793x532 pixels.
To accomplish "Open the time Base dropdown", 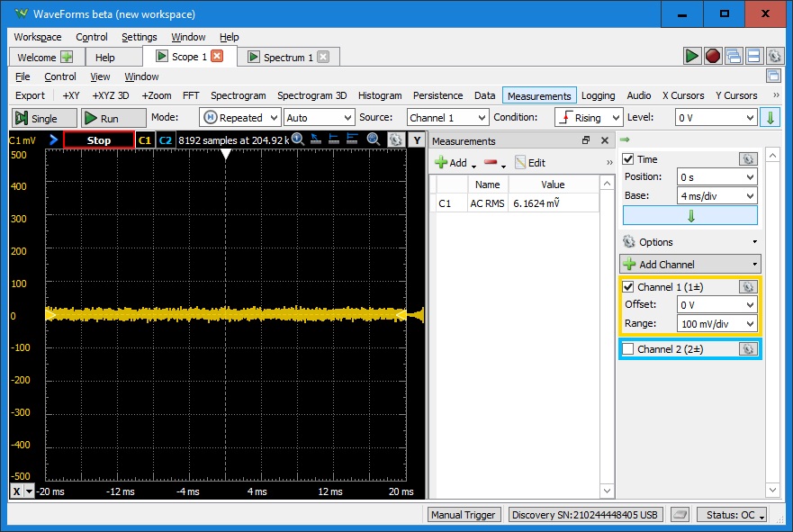I will pyautogui.click(x=717, y=196).
